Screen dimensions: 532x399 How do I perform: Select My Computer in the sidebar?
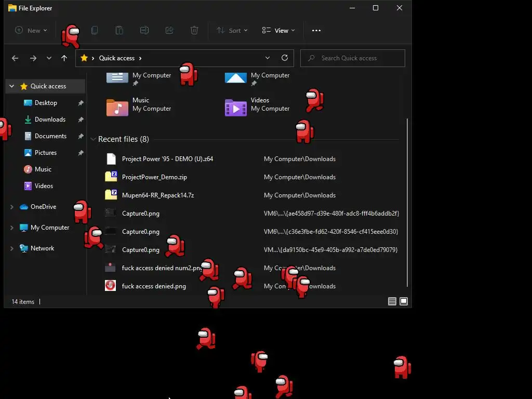point(49,228)
